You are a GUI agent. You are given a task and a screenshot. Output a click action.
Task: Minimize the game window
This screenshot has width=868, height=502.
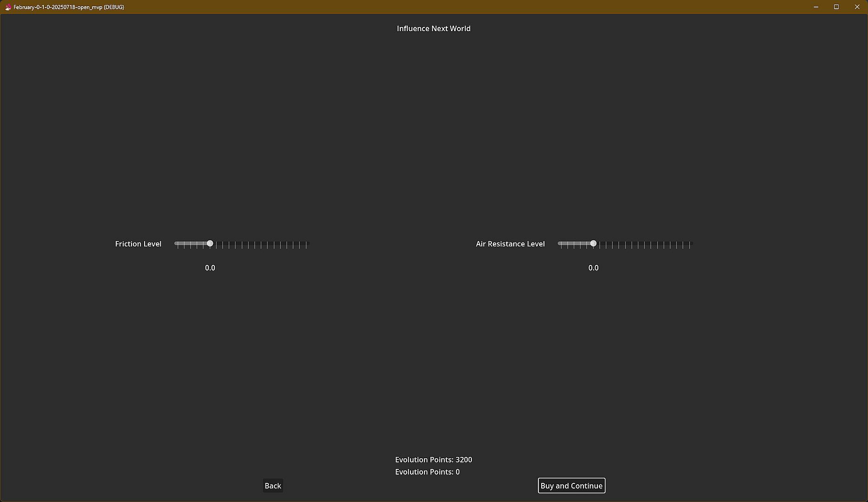816,7
